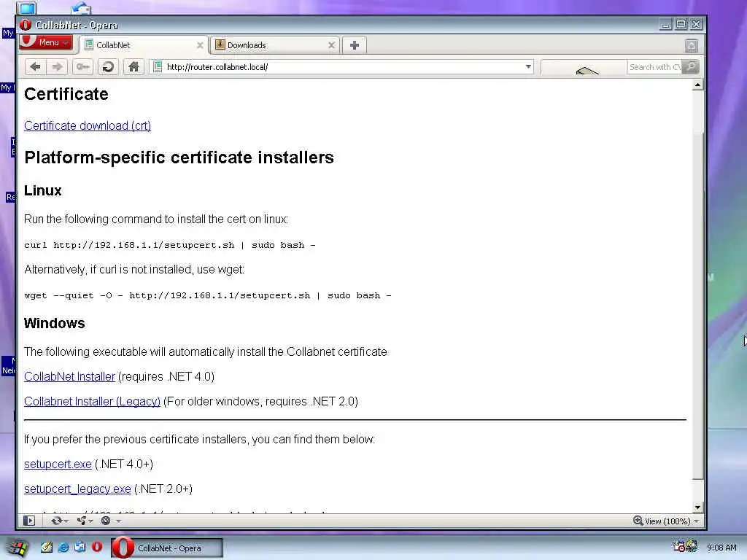
Task: Close the CollabNet tab
Action: [x=200, y=45]
